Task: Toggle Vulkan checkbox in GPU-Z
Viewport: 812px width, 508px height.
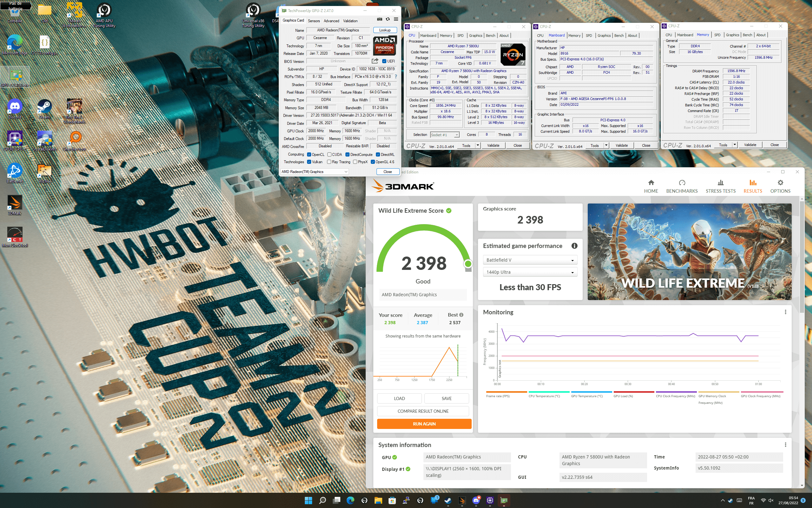Action: coord(309,162)
